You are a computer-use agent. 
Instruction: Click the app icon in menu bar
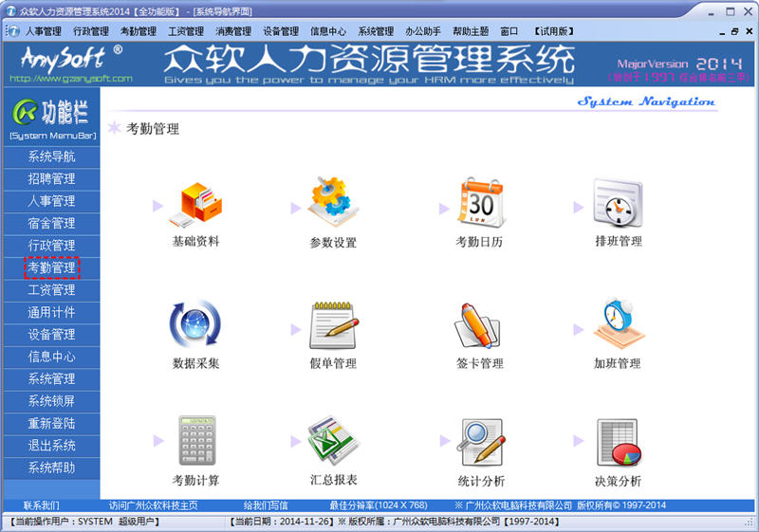point(13,31)
